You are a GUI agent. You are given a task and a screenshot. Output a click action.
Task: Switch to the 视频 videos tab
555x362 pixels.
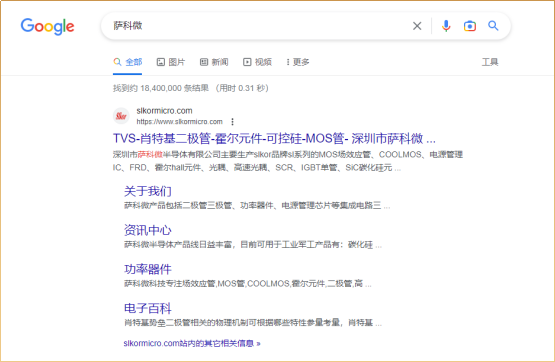257,62
